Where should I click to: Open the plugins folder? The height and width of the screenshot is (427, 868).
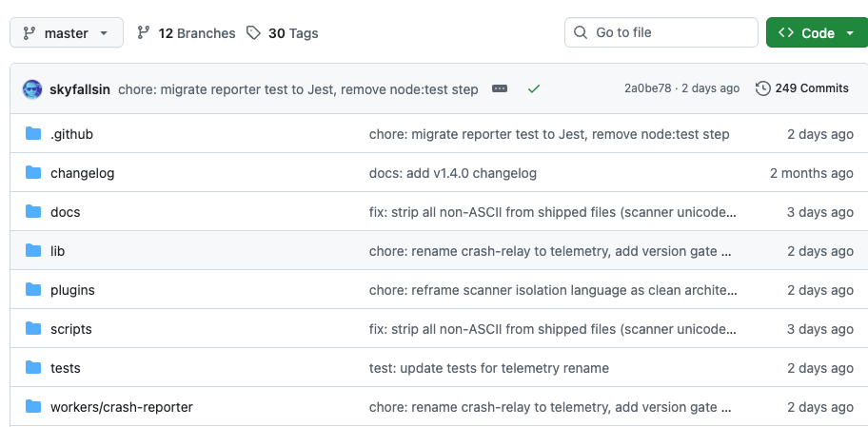pyautogui.click(x=72, y=290)
